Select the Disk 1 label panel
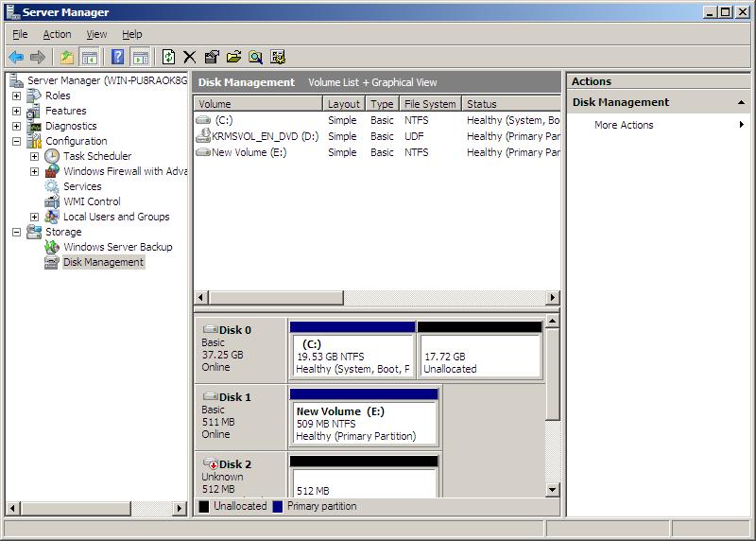The width and height of the screenshot is (756, 541). [x=241, y=416]
